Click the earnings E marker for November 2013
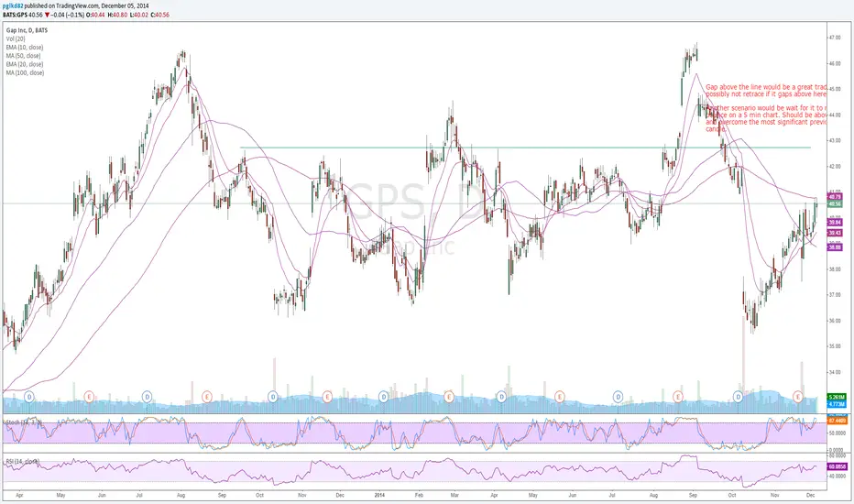The height and width of the screenshot is (504, 854). coord(327,397)
